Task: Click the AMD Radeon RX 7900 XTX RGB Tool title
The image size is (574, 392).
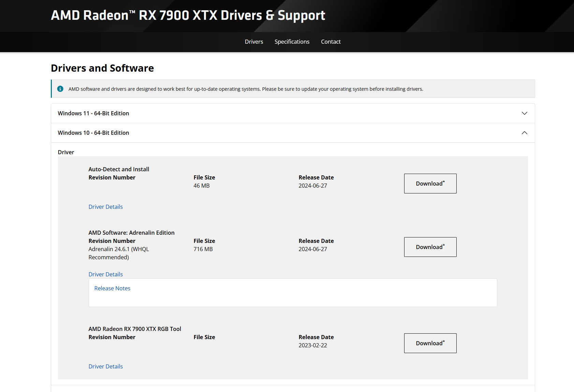Action: [135, 329]
